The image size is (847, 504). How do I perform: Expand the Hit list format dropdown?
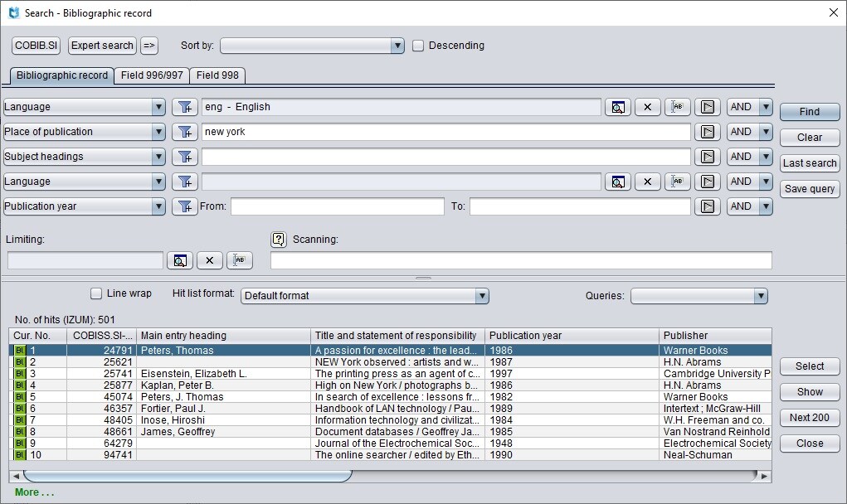point(365,296)
